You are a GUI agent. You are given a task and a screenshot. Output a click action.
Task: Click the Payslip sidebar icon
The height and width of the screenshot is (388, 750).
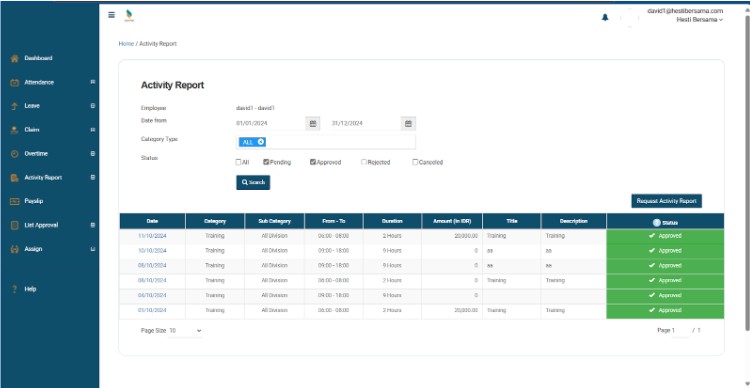click(x=15, y=201)
